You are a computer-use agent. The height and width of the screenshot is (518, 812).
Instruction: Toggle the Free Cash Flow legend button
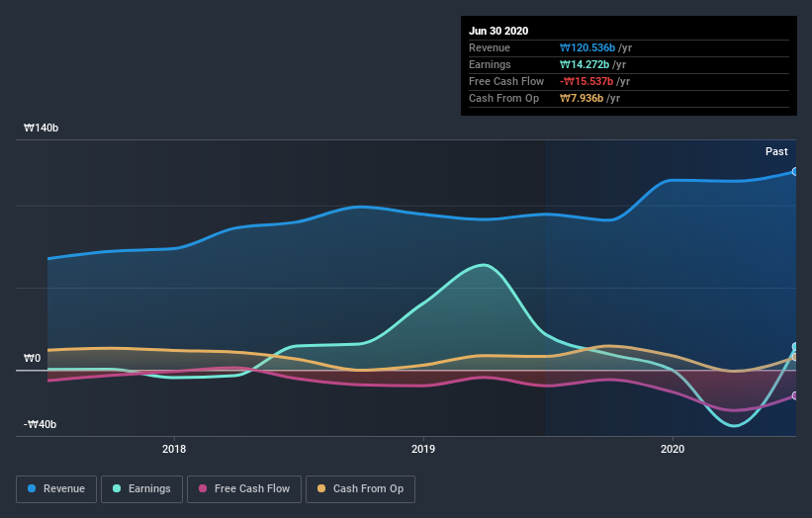[244, 489]
